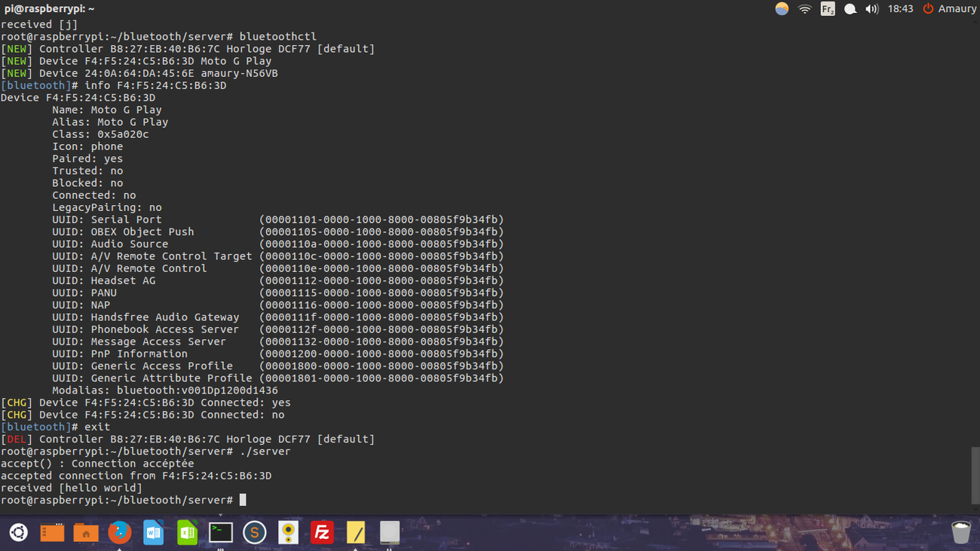Viewport: 980px width, 551px height.
Task: Open the sound volume menu
Action: 871,9
